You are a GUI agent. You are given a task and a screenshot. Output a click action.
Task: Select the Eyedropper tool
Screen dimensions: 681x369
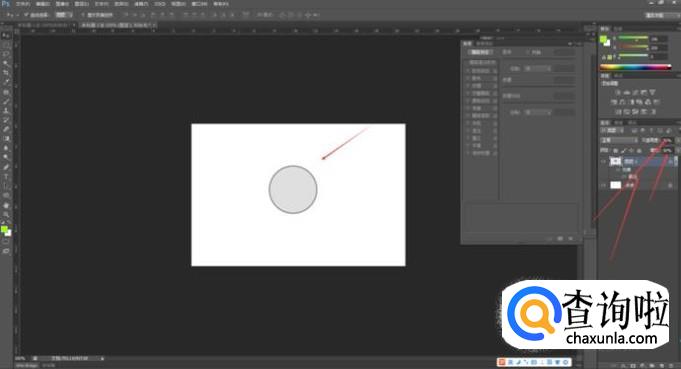click(6, 82)
